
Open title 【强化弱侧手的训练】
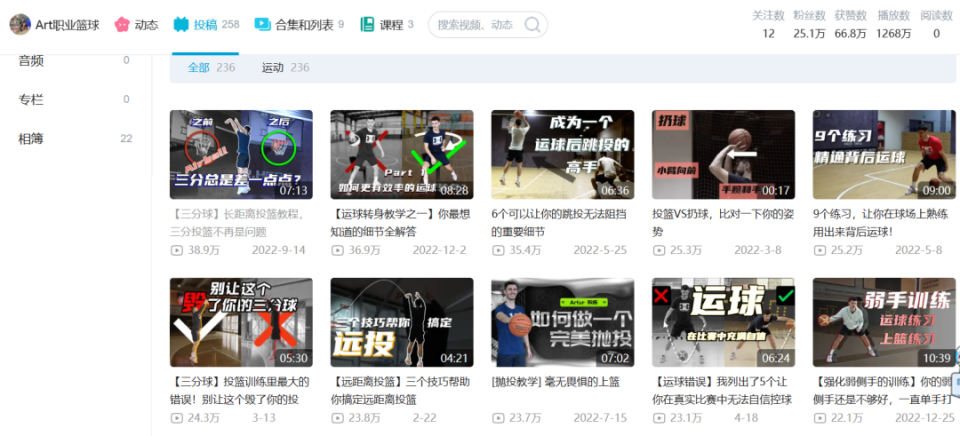[884, 391]
